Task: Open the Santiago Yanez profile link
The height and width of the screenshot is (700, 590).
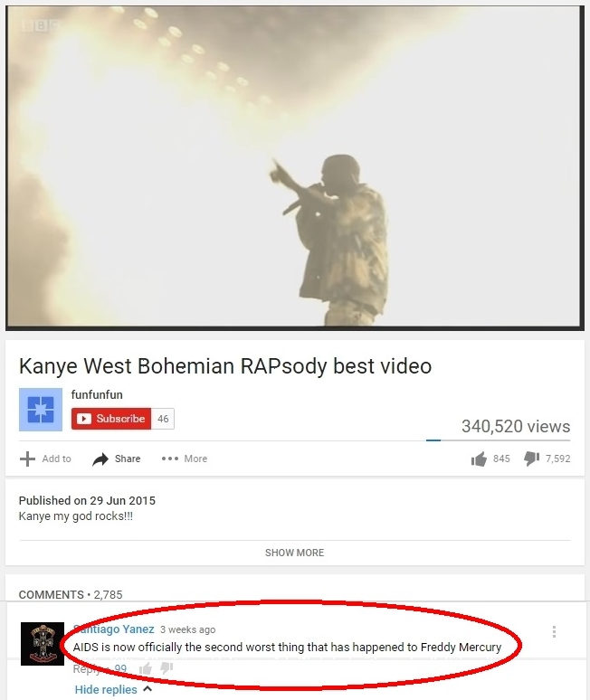Action: tap(113, 629)
